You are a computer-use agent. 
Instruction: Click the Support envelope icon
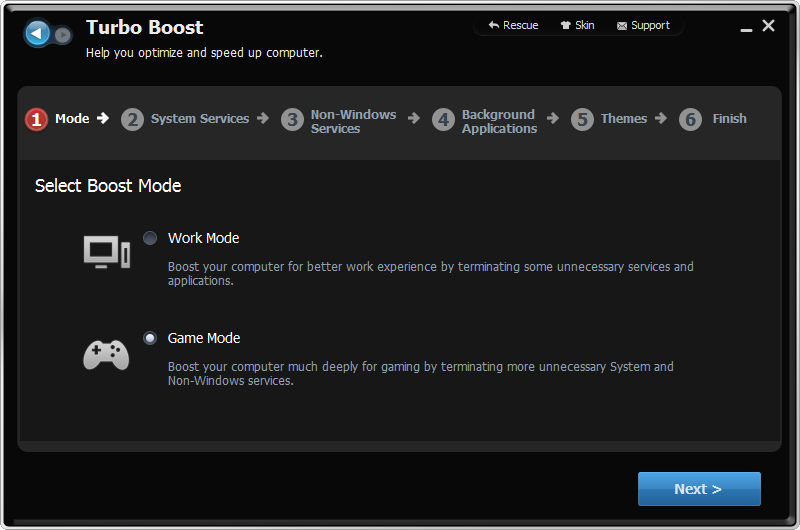pyautogui.click(x=621, y=26)
